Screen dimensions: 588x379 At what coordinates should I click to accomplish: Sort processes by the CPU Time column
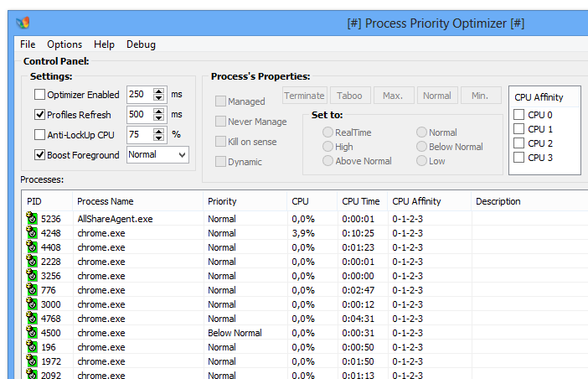point(361,201)
